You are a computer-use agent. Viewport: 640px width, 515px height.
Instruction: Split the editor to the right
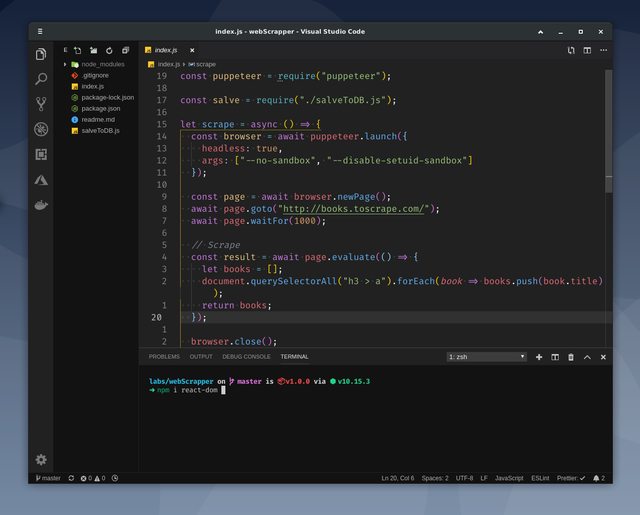[587, 49]
